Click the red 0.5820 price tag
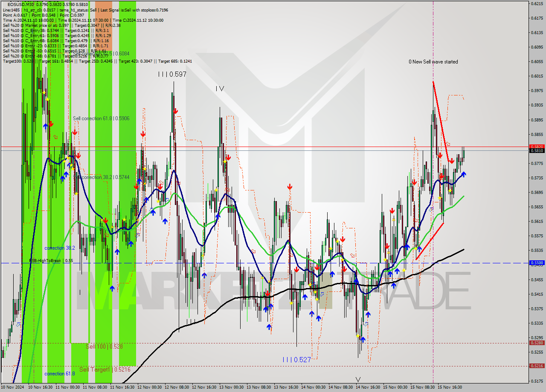 [537, 147]
